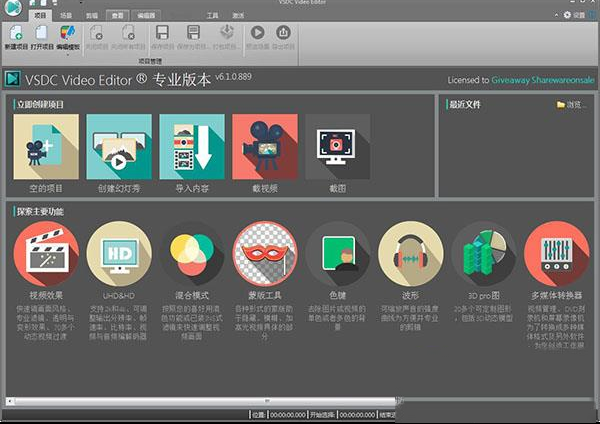Open the 视频效果 video effects feature
600x424 pixels.
46,254
